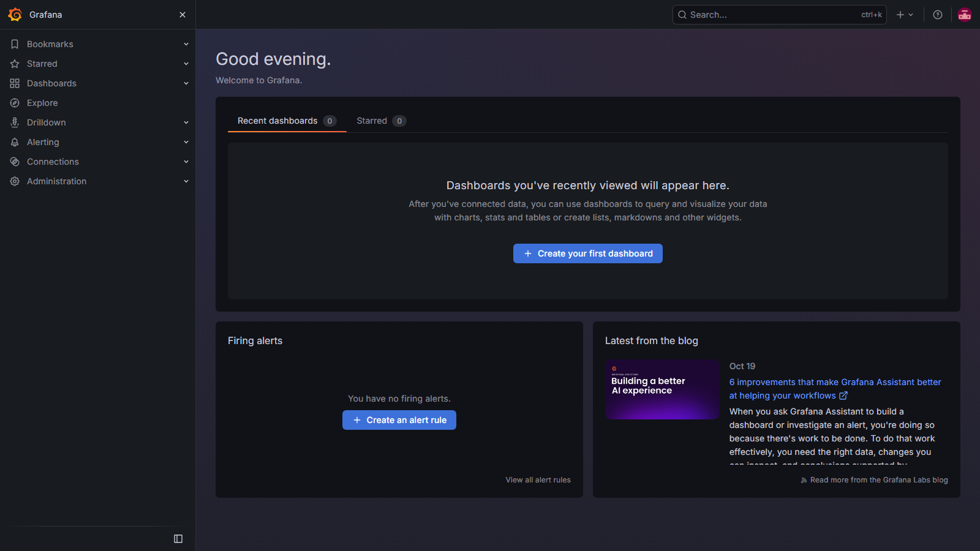
Task: Close the navigation menu with the X icon
Action: coord(183,15)
